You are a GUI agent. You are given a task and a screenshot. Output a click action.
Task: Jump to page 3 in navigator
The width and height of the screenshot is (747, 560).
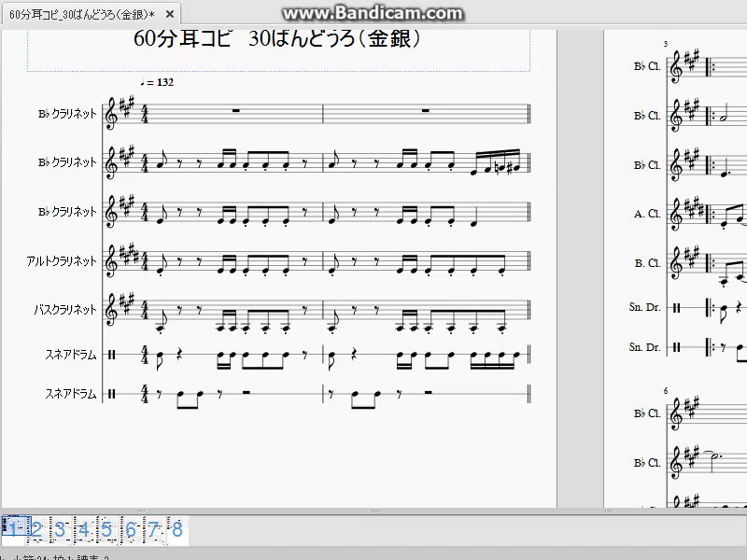coord(60,529)
